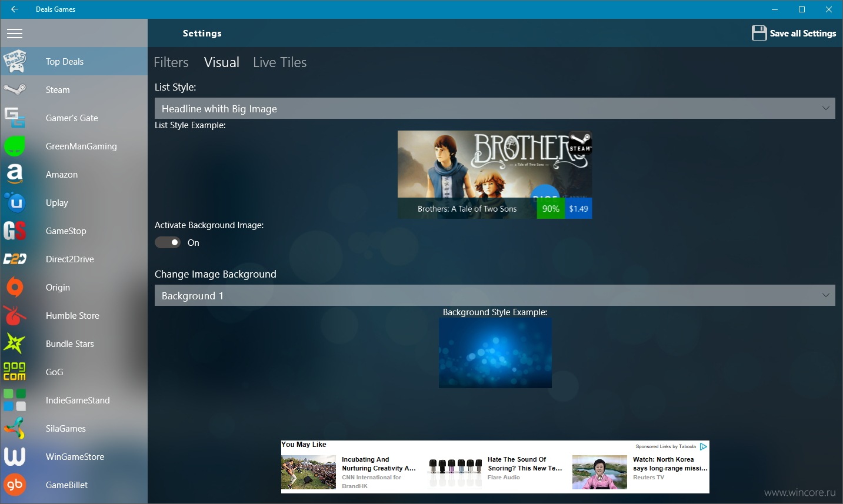The width and height of the screenshot is (843, 504).
Task: Click Sponsored Links by Taboola text
Action: pos(665,446)
